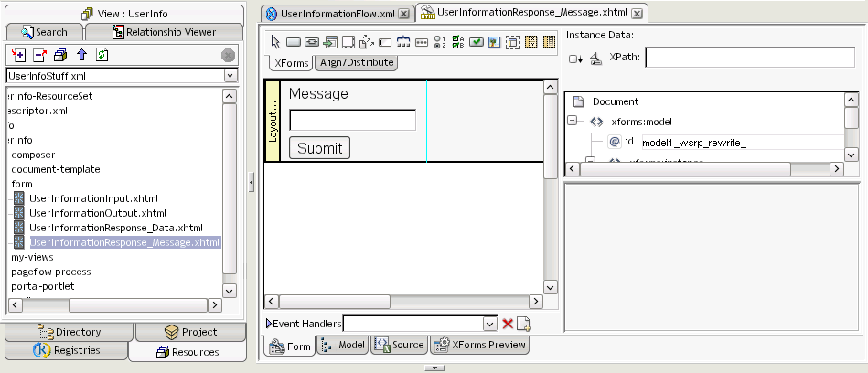Add new event handler document icon
The width and height of the screenshot is (868, 373).
pos(524,324)
